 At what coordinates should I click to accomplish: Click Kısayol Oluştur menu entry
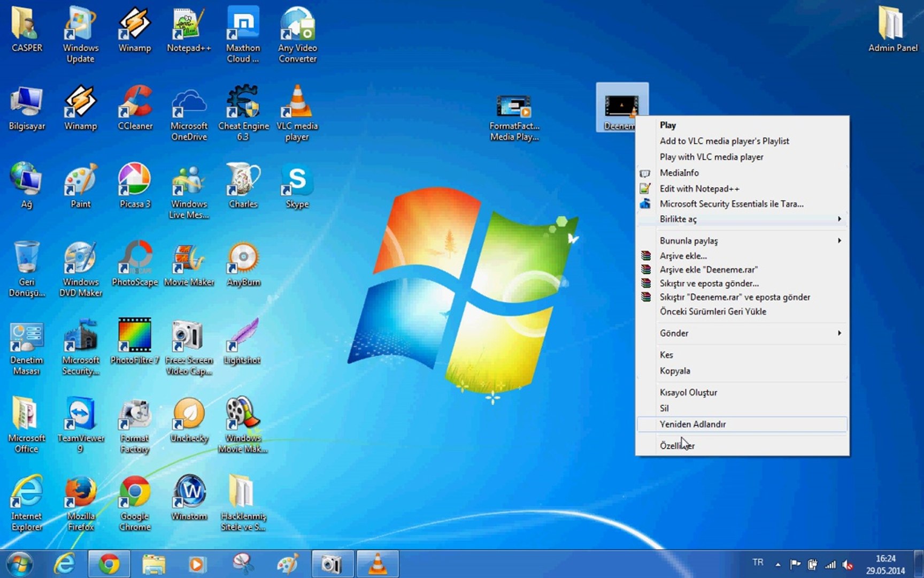[x=742, y=392]
